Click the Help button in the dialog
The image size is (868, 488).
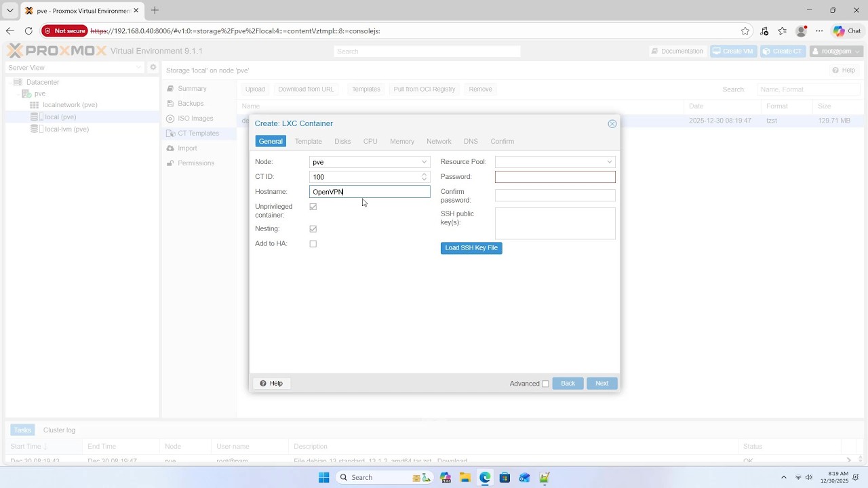tap(271, 384)
